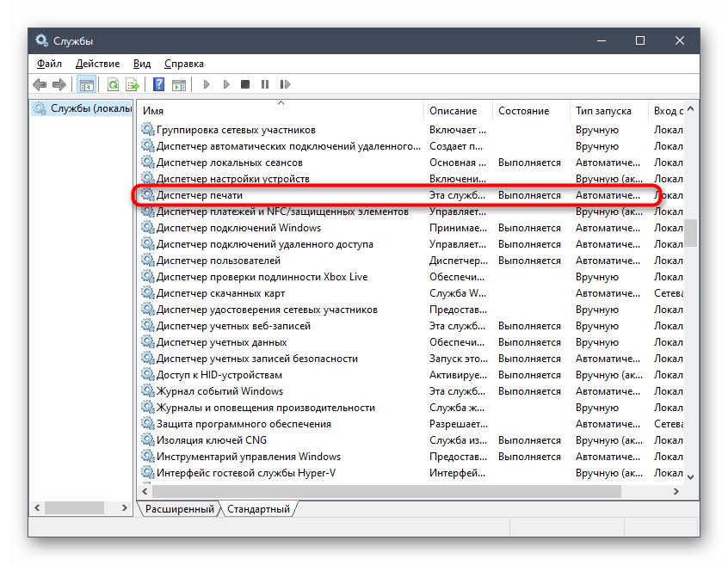Click Служба из... description cell
728x565 pixels.
click(x=459, y=440)
